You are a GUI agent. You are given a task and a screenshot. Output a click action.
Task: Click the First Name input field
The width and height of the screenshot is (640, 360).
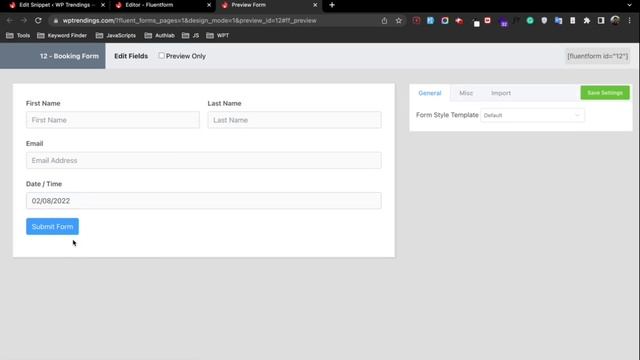click(113, 120)
